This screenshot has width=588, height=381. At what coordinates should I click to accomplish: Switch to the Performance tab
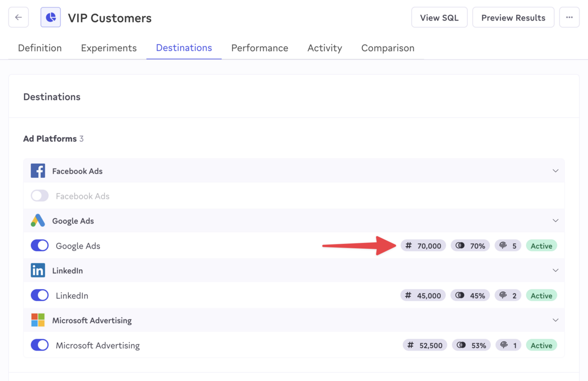(x=259, y=48)
